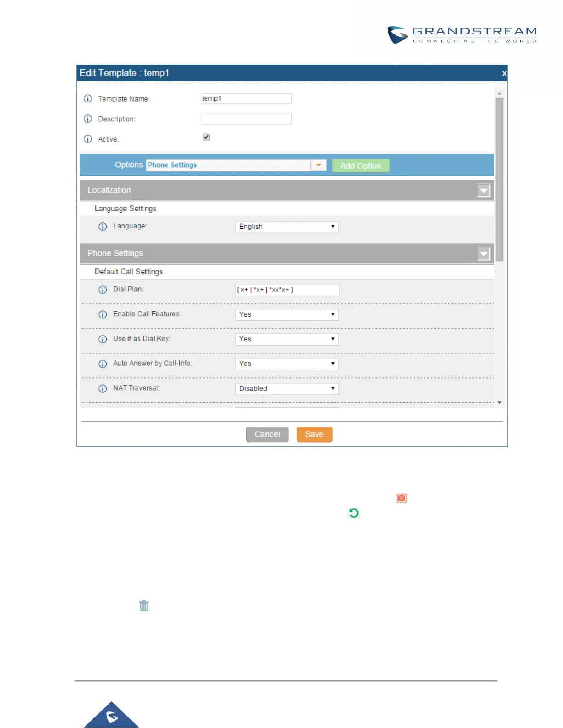This screenshot has width=563, height=728.
Task: Collapse the Phone Settings section
Action: tap(483, 254)
